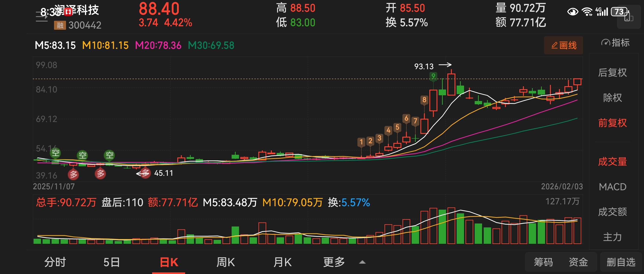Image resolution: width=644 pixels, height=274 pixels.
Task: Tap the first green 空 signal marker
Action: point(55,153)
